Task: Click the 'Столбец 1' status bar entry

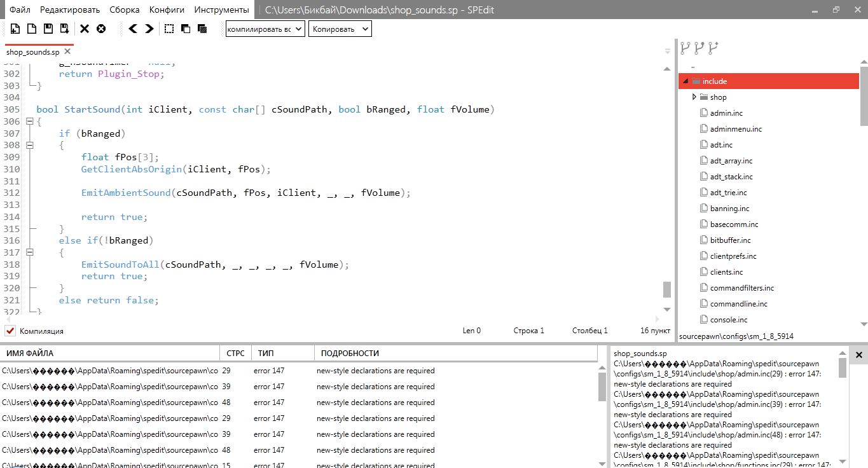Action: click(589, 331)
